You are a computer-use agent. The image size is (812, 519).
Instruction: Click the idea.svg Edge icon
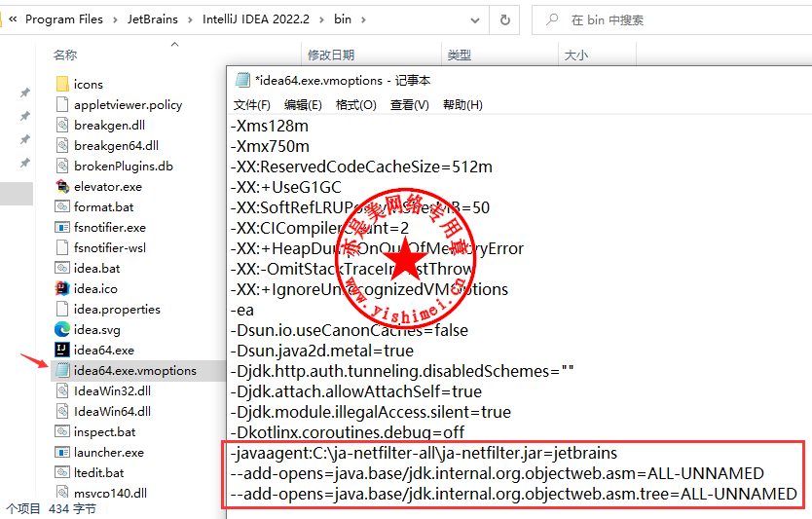[62, 329]
